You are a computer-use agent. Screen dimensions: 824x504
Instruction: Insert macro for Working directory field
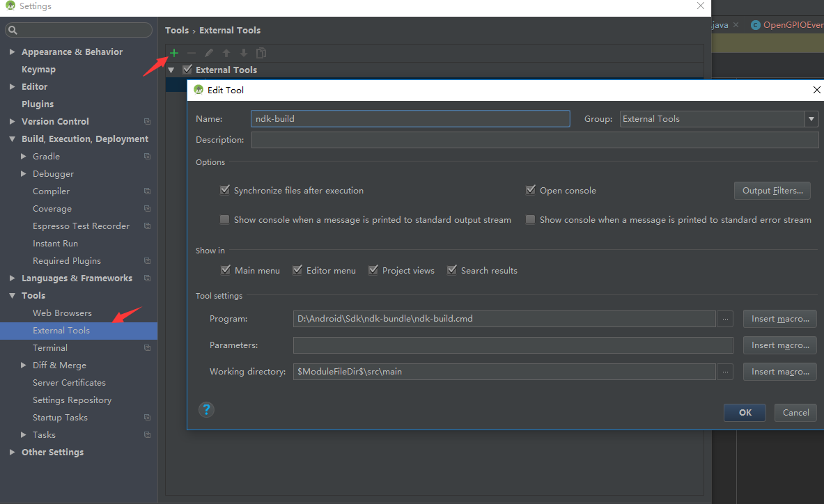[780, 372]
